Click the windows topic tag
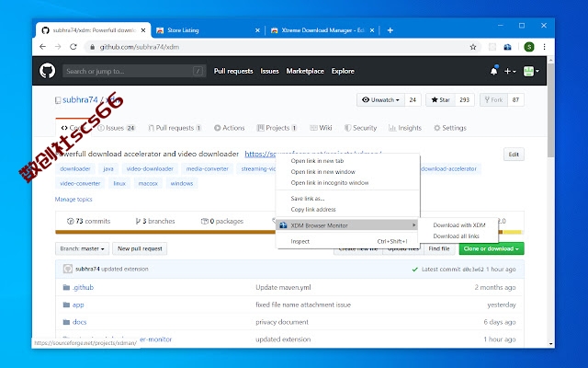Image resolution: width=588 pixels, height=368 pixels. (182, 184)
